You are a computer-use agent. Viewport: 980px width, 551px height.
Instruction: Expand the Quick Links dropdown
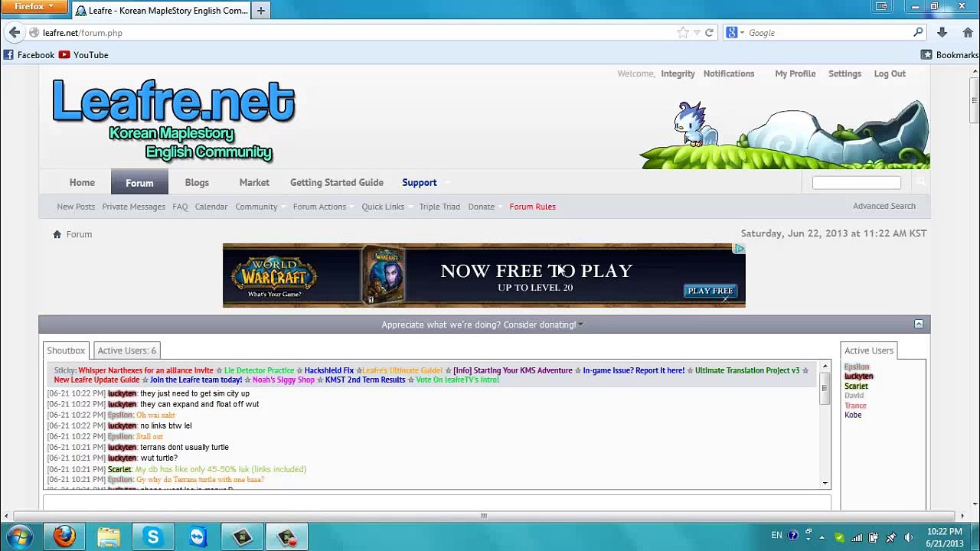pyautogui.click(x=387, y=207)
